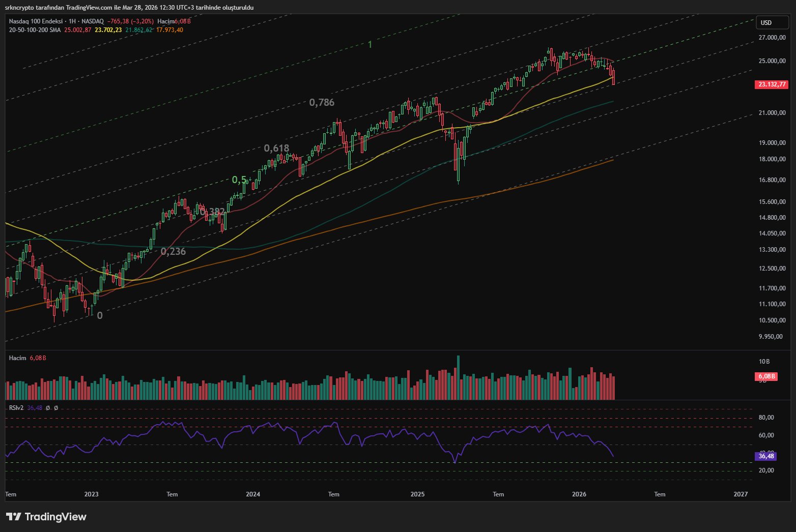Click the 12.500,00 price axis label
The width and height of the screenshot is (796, 532).
[x=772, y=269]
